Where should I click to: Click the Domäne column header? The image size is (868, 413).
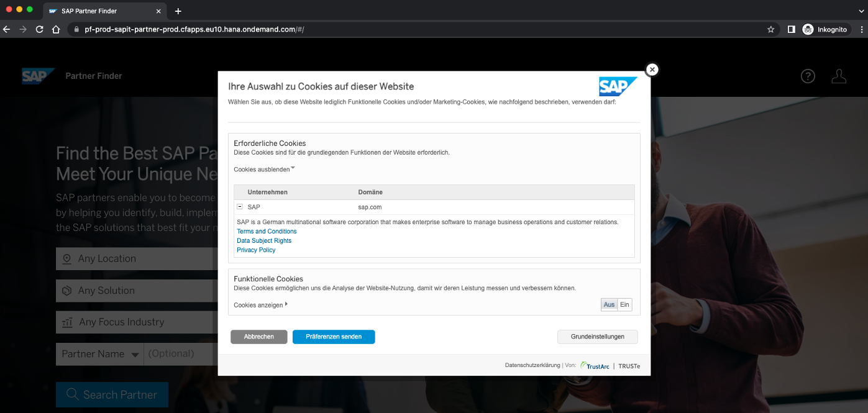point(370,192)
